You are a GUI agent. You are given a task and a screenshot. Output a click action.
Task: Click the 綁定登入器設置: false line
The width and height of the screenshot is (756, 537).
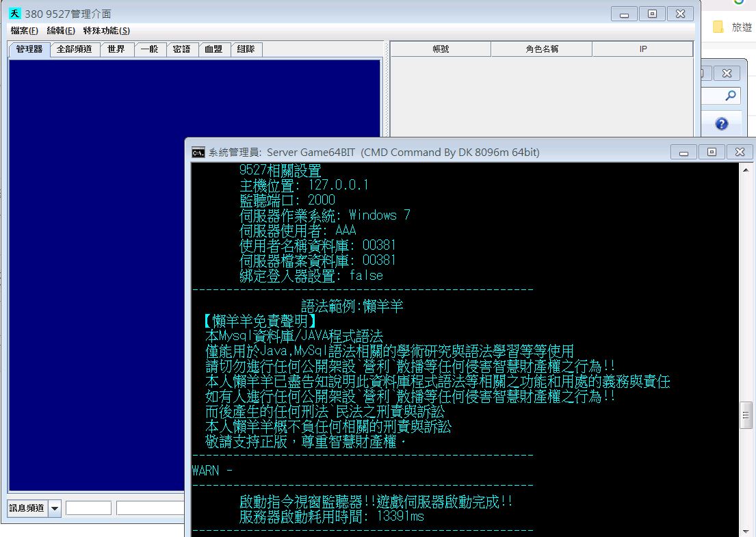311,276
